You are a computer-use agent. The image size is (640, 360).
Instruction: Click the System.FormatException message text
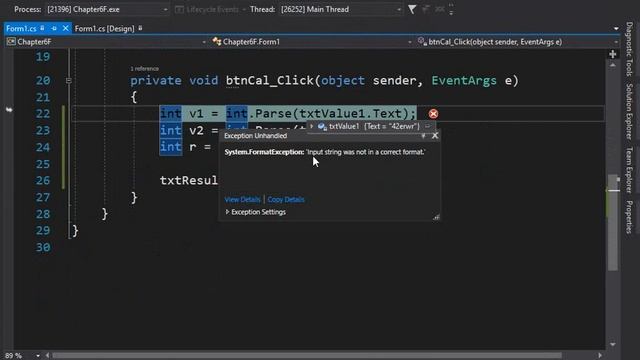point(325,152)
